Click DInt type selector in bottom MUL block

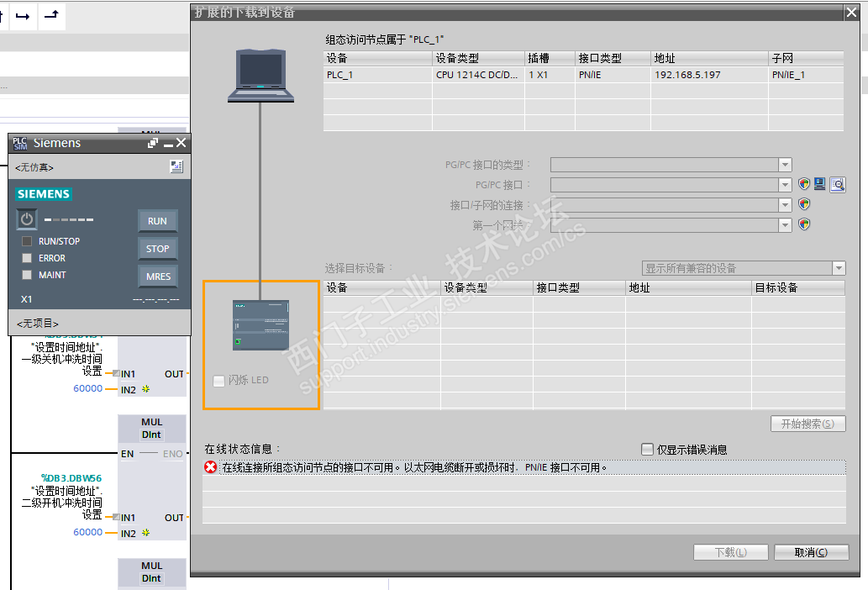[152, 578]
